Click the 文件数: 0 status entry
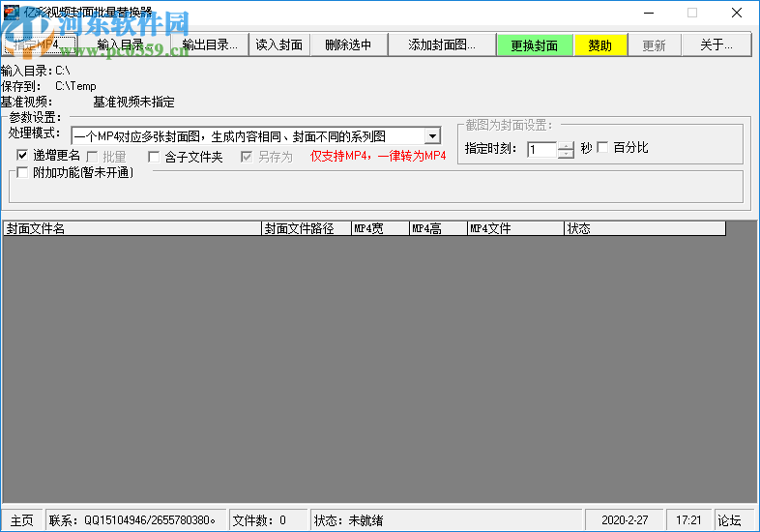This screenshot has width=760, height=532. point(268,520)
